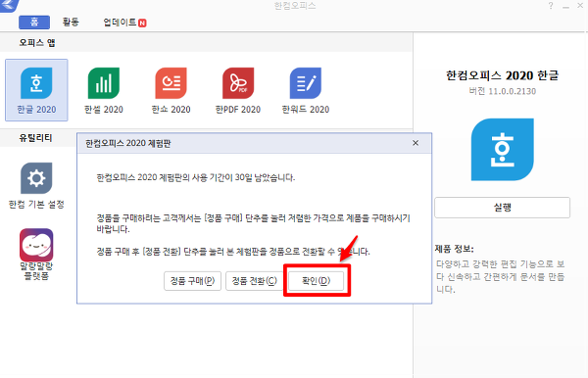This screenshot has width=588, height=378.
Task: Click the 정품 구매(P) button
Action: click(192, 281)
